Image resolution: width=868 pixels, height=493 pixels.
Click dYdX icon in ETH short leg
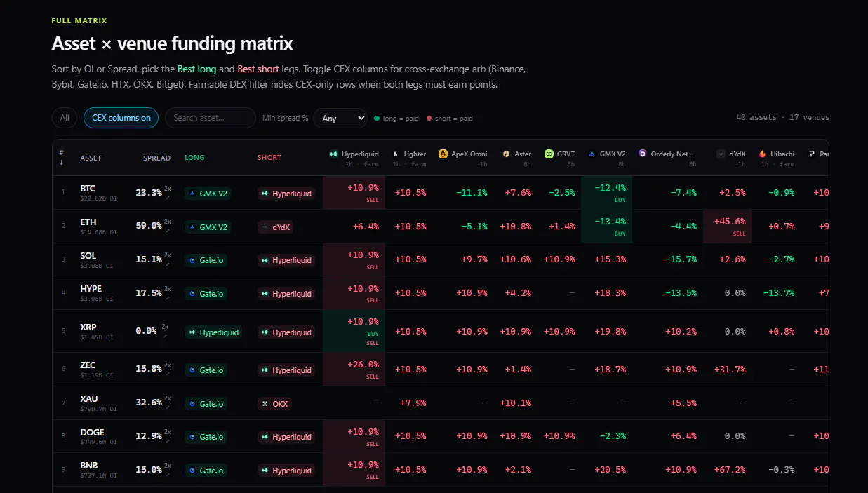(265, 227)
